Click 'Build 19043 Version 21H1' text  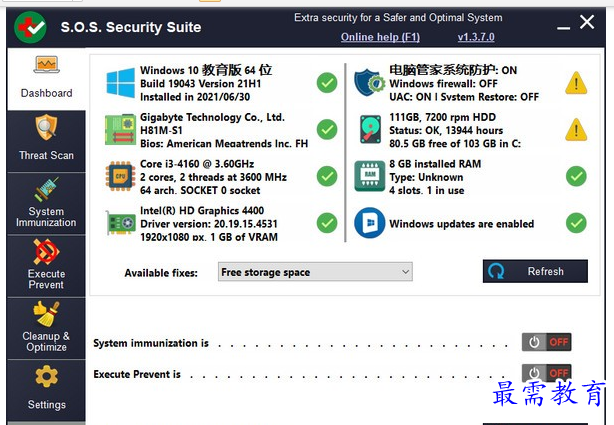coord(200,83)
